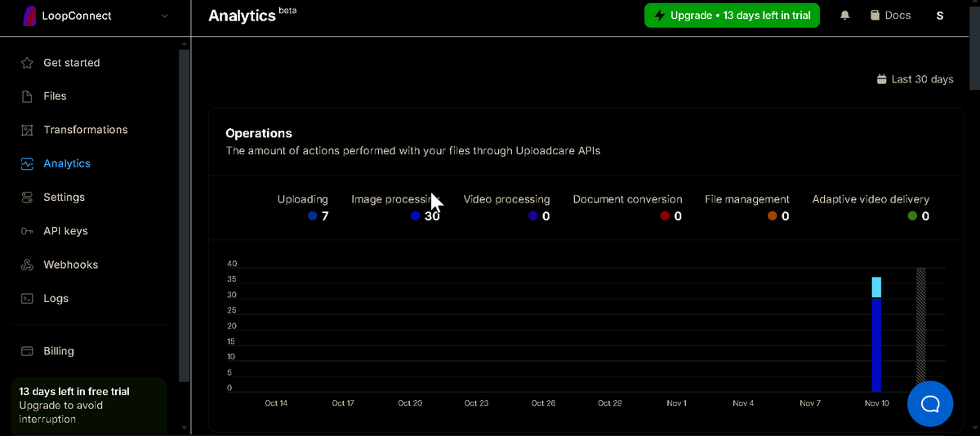980x436 pixels.
Task: Click the Oct 26 axis label
Action: pyautogui.click(x=543, y=403)
